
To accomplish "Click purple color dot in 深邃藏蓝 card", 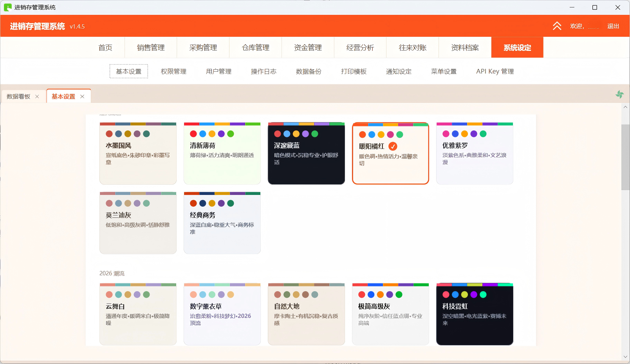I will pos(305,134).
